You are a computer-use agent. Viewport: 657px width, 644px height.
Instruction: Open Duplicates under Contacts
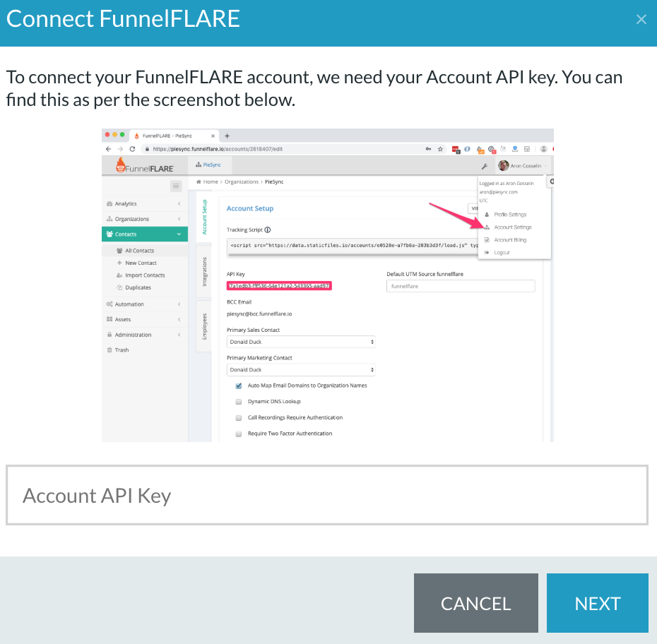coord(138,287)
